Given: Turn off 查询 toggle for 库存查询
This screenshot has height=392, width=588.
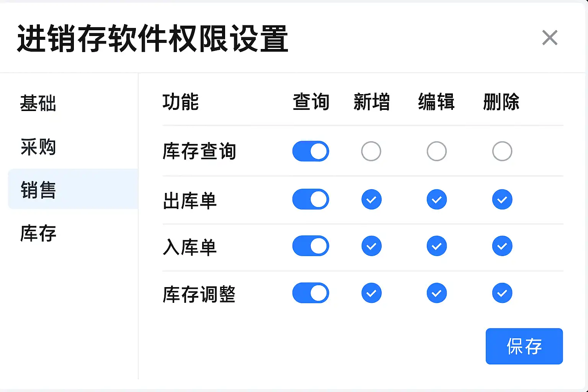Looking at the screenshot, I should [310, 151].
